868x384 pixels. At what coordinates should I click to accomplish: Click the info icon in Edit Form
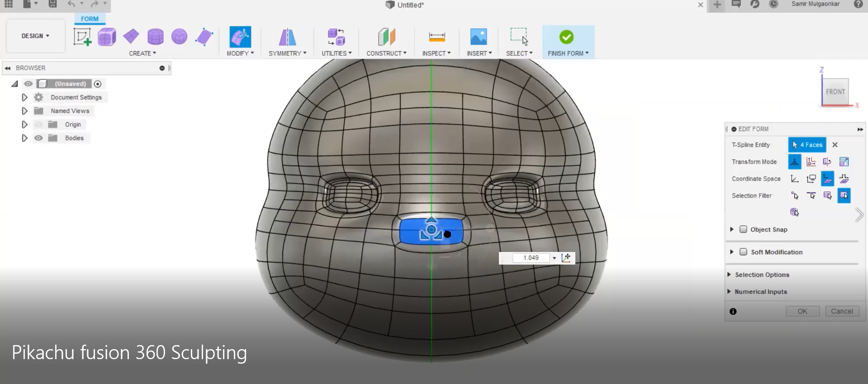733,311
